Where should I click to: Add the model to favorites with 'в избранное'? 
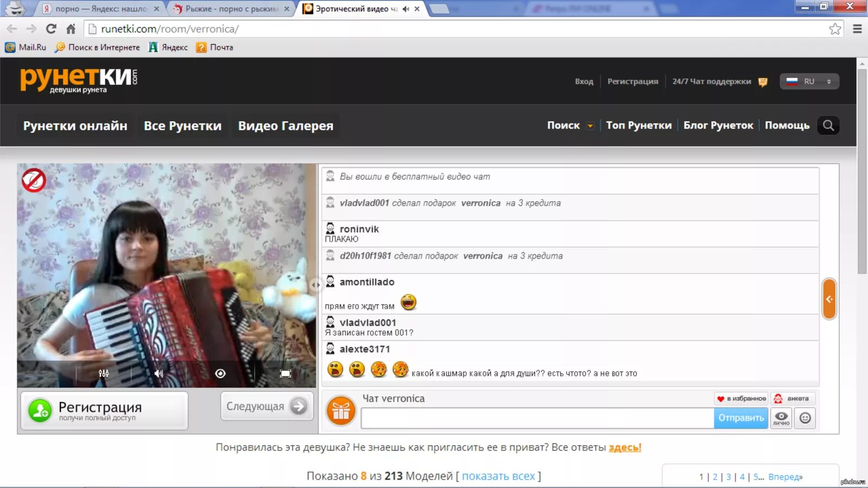[741, 399]
